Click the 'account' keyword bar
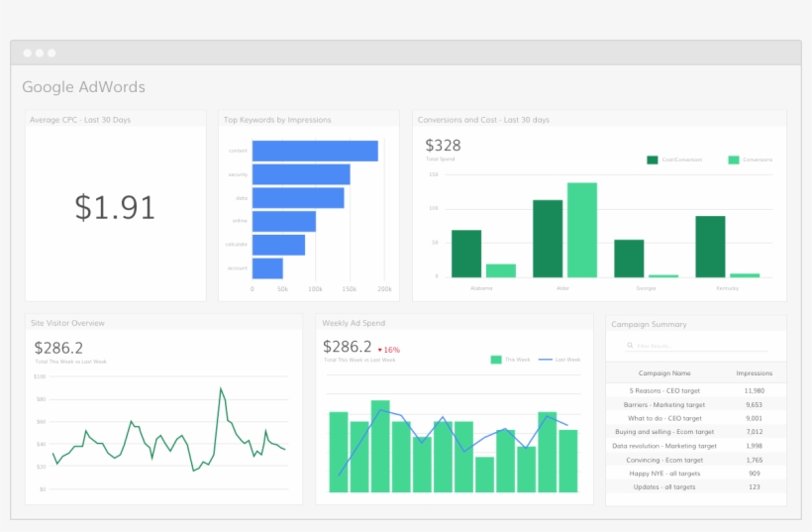812x532 pixels. (x=267, y=268)
